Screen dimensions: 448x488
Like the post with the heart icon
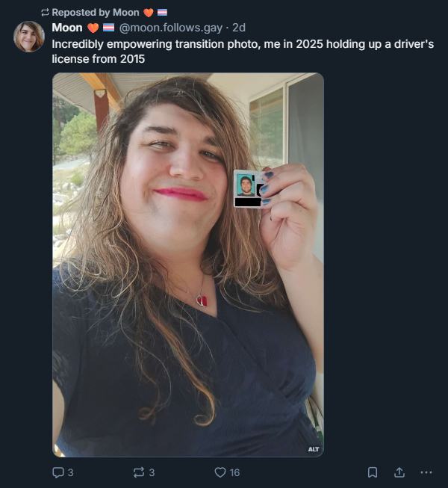click(220, 472)
